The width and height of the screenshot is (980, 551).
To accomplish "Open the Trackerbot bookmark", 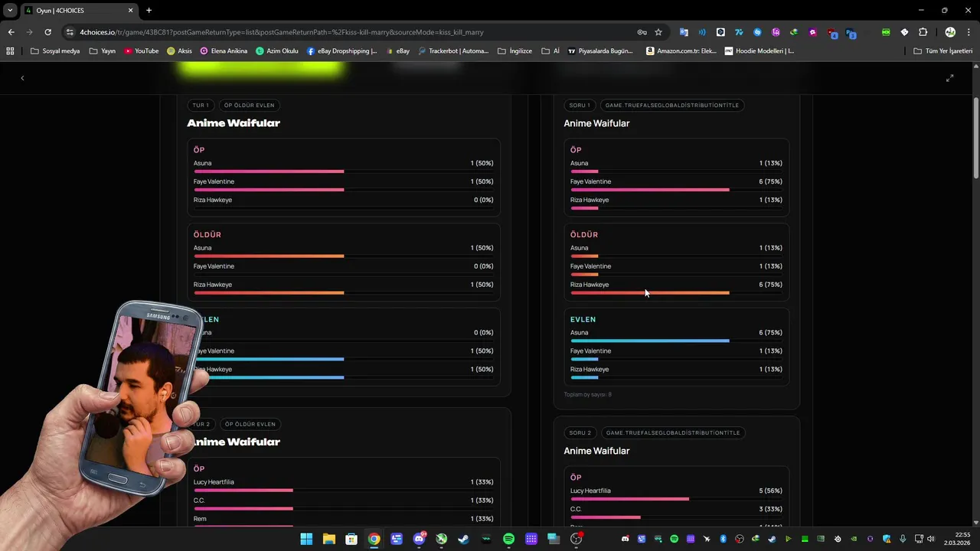I will coord(453,51).
